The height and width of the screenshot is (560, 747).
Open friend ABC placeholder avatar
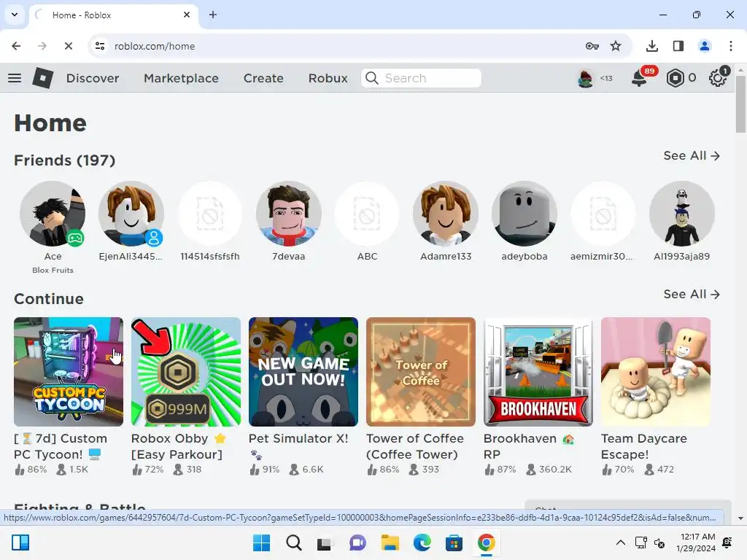pyautogui.click(x=368, y=214)
